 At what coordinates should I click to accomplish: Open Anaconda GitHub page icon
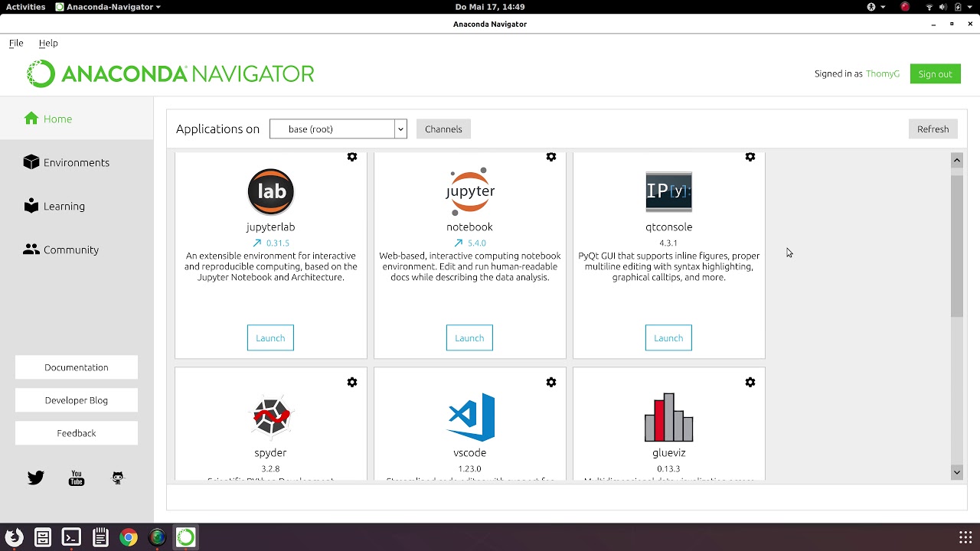click(x=118, y=478)
